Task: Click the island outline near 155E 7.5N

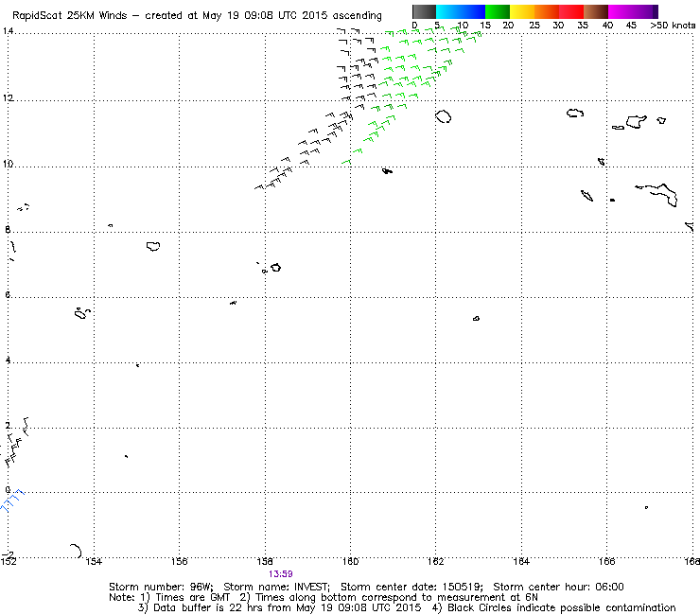Action: click(153, 246)
